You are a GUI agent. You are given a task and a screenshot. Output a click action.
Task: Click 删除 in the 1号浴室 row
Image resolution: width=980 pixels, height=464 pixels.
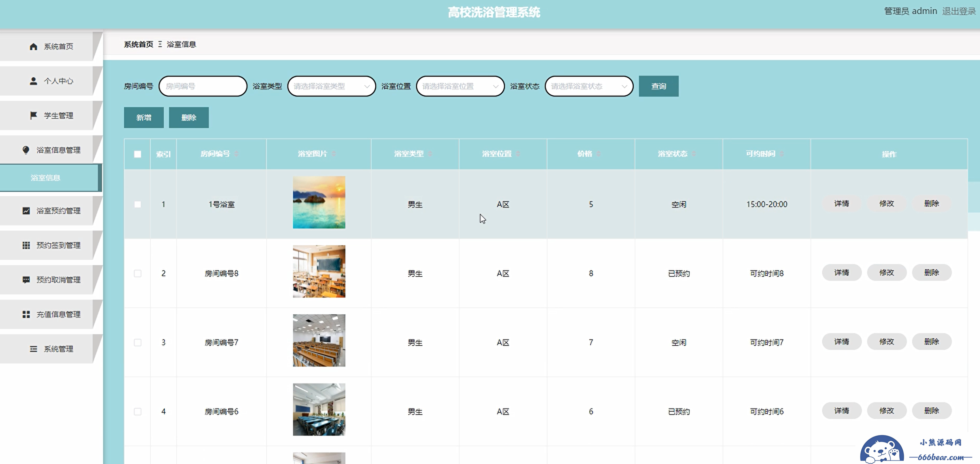point(932,204)
